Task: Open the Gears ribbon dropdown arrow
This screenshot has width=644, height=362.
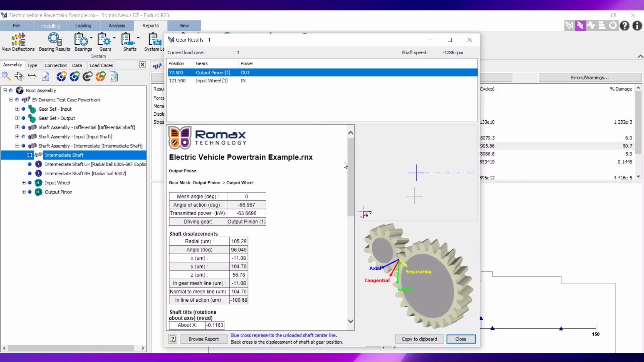Action: click(114, 38)
